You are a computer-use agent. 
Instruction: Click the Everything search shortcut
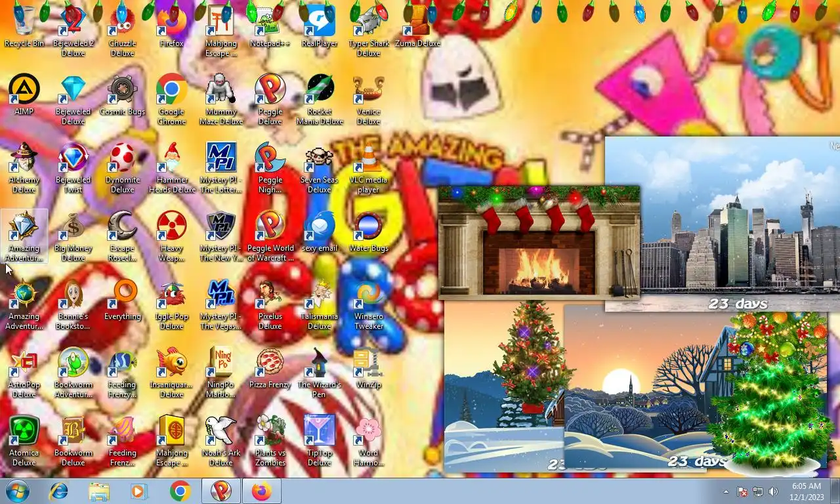pyautogui.click(x=122, y=300)
